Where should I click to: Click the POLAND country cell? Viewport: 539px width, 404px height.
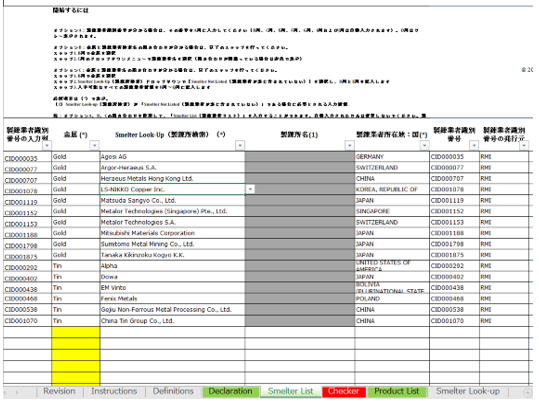click(392, 299)
